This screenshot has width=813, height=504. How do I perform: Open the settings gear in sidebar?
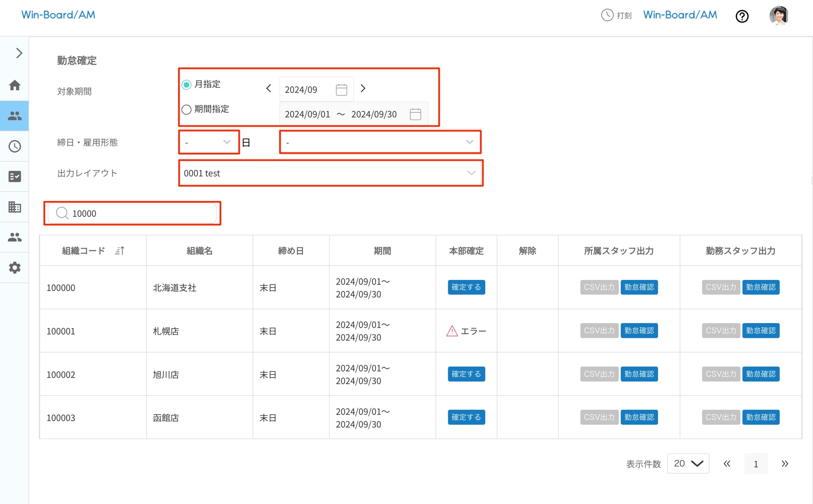point(15,268)
